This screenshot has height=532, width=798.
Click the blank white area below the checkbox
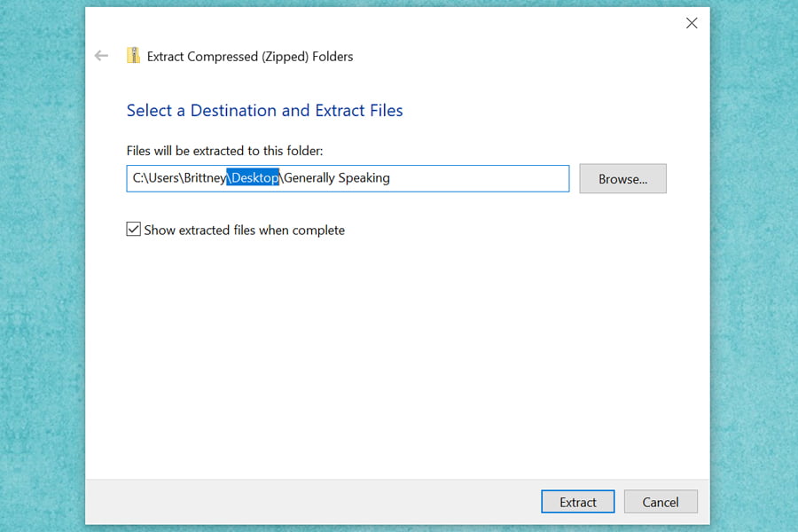click(397, 356)
